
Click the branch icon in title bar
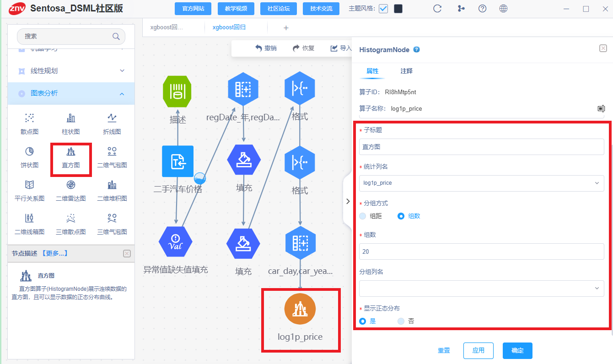[x=461, y=9]
